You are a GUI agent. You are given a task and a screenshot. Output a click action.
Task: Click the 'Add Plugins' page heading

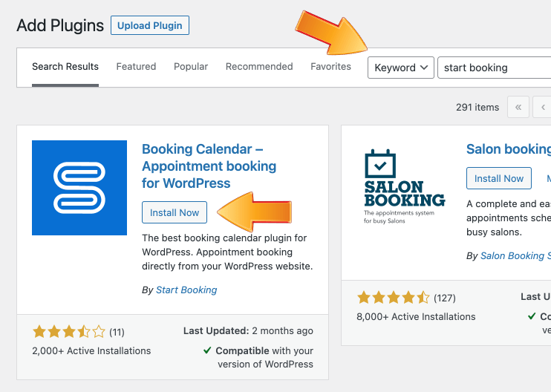click(60, 26)
